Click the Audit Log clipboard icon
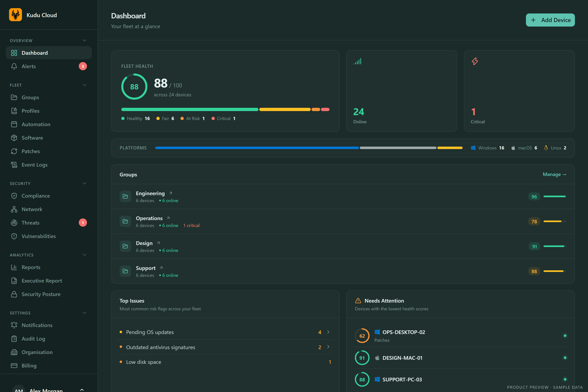588x392 pixels. 14,339
